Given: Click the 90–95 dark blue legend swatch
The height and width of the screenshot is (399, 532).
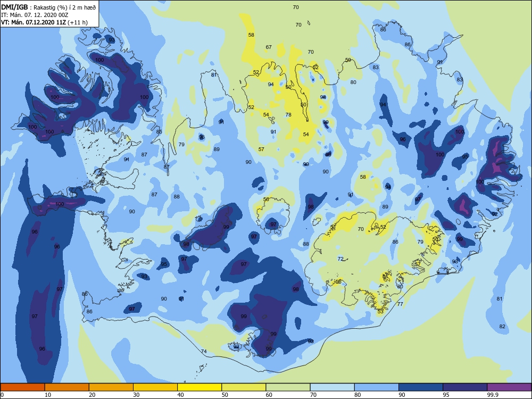Looking at the screenshot, I should [x=421, y=387].
